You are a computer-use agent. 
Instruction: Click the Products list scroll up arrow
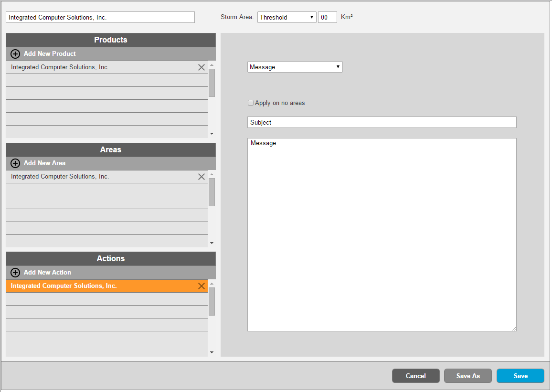(212, 65)
